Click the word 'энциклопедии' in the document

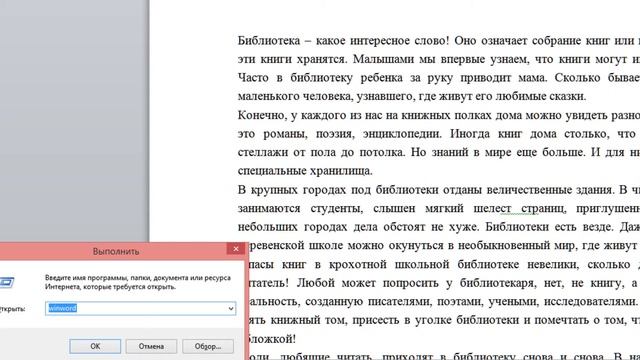tap(402, 134)
